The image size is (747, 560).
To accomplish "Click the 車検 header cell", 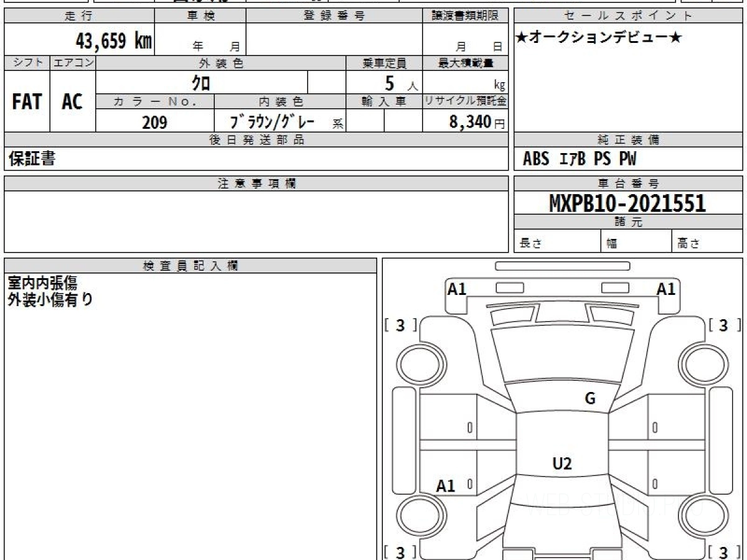I will tap(200, 16).
